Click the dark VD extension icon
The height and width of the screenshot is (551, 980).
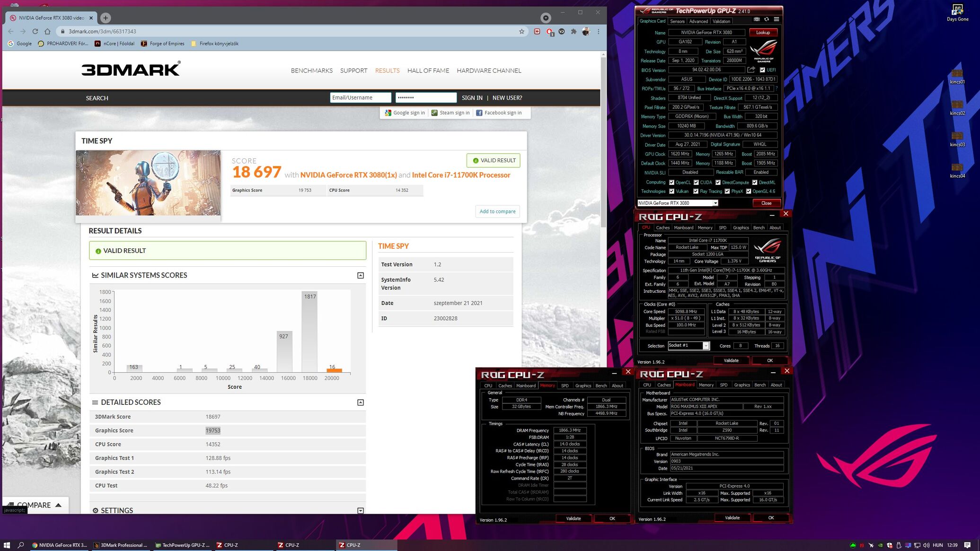pyautogui.click(x=562, y=31)
